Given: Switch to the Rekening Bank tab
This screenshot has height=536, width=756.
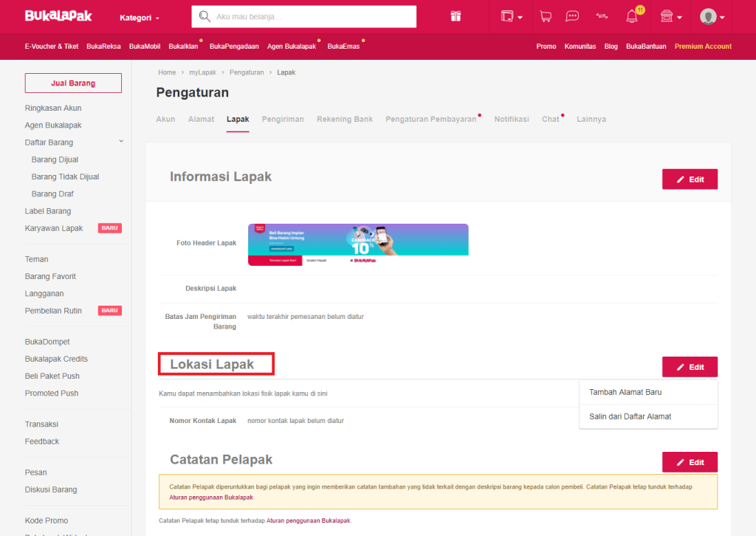Looking at the screenshot, I should [x=345, y=119].
